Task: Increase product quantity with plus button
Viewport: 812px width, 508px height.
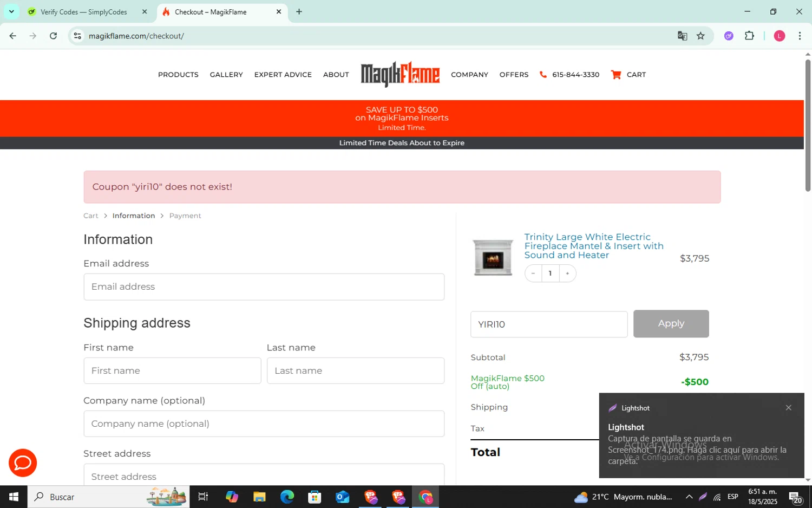Action: 567,273
